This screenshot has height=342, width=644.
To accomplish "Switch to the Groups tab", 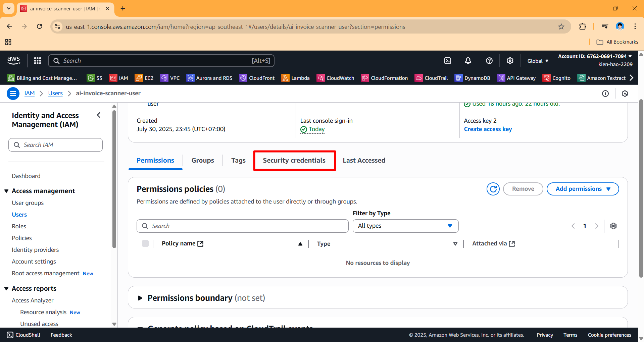I will [x=202, y=160].
